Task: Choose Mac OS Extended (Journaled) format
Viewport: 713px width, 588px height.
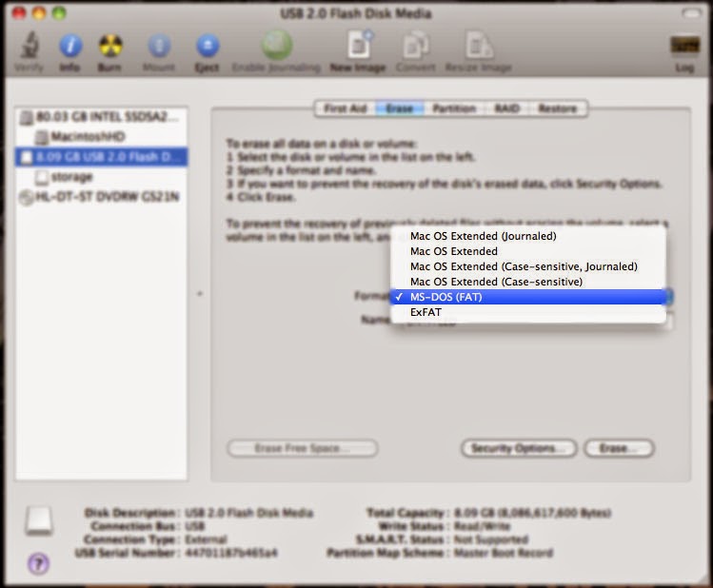Action: [528, 236]
